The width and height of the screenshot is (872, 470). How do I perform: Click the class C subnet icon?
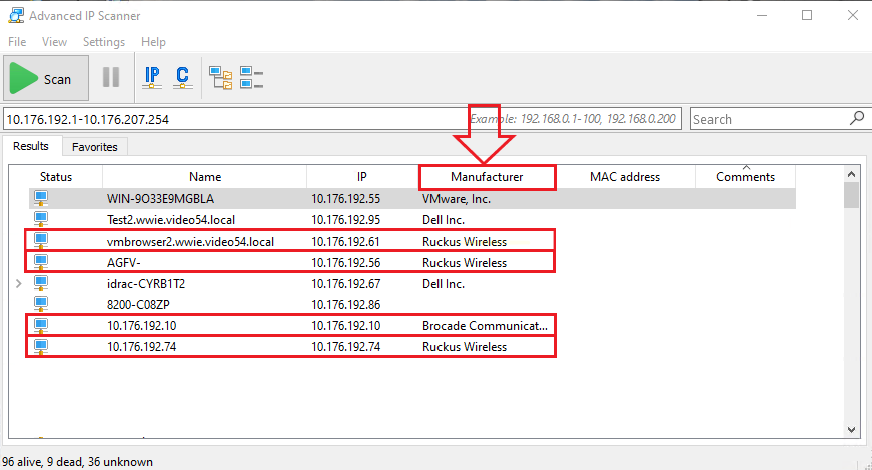[x=182, y=77]
